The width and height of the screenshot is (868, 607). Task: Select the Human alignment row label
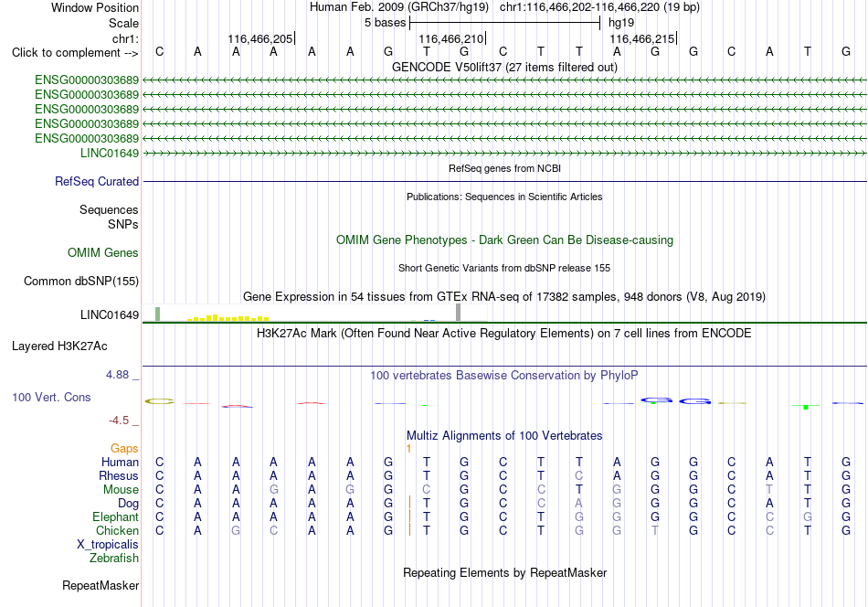[120, 462]
